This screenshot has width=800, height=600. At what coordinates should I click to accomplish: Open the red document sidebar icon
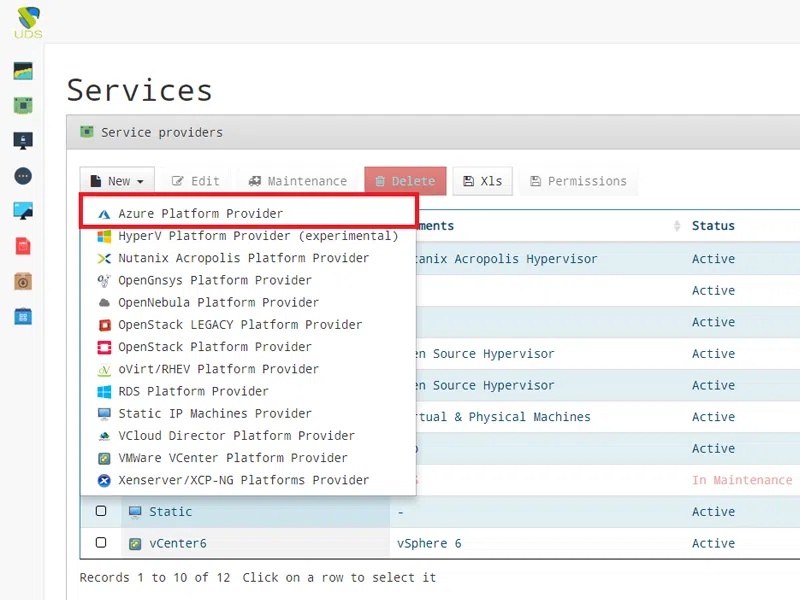tap(23, 246)
